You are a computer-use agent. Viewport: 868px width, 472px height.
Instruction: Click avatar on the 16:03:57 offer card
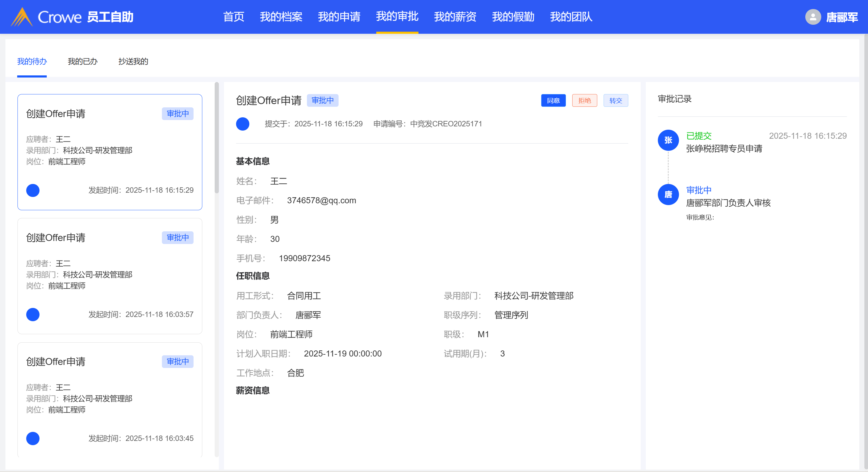tap(33, 315)
